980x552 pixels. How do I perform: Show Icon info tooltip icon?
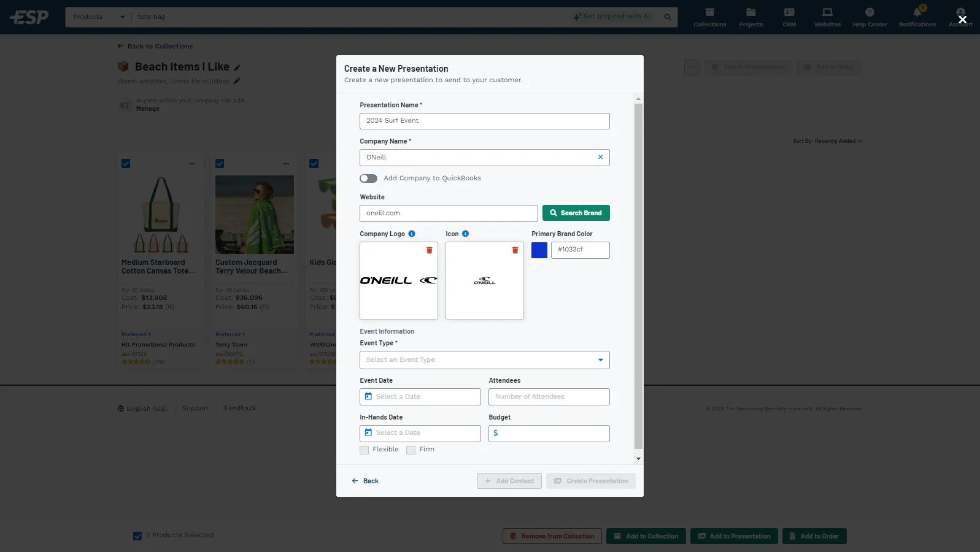pyautogui.click(x=465, y=234)
